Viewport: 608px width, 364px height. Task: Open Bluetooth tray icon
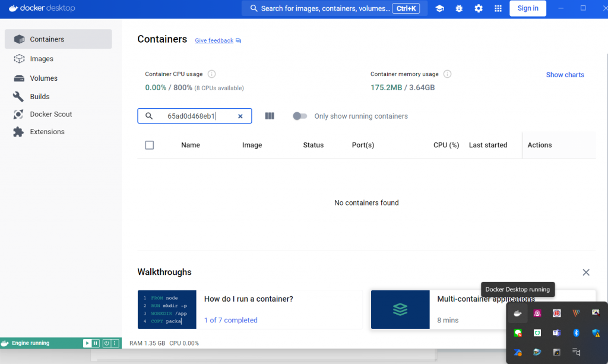(x=576, y=333)
